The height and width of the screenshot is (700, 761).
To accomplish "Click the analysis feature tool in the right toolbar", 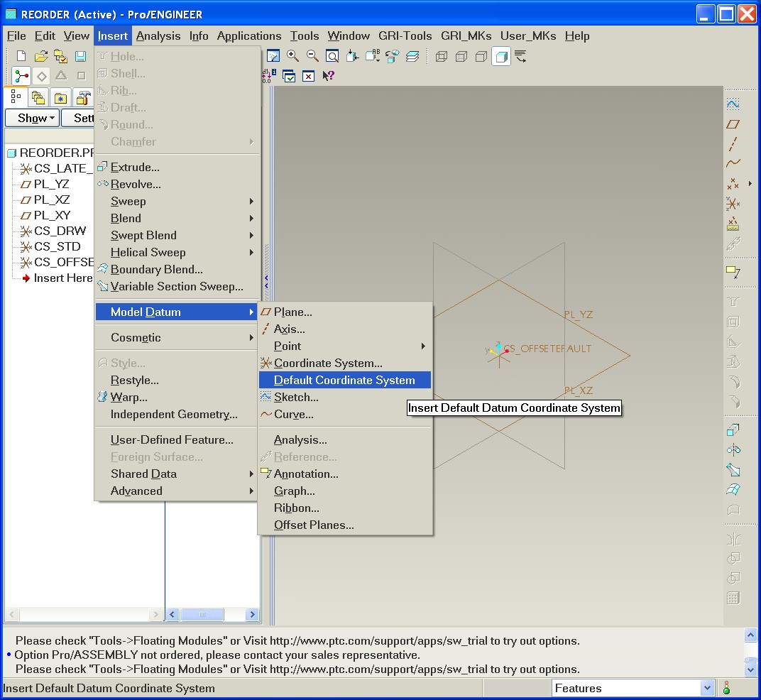I will pyautogui.click(x=733, y=224).
